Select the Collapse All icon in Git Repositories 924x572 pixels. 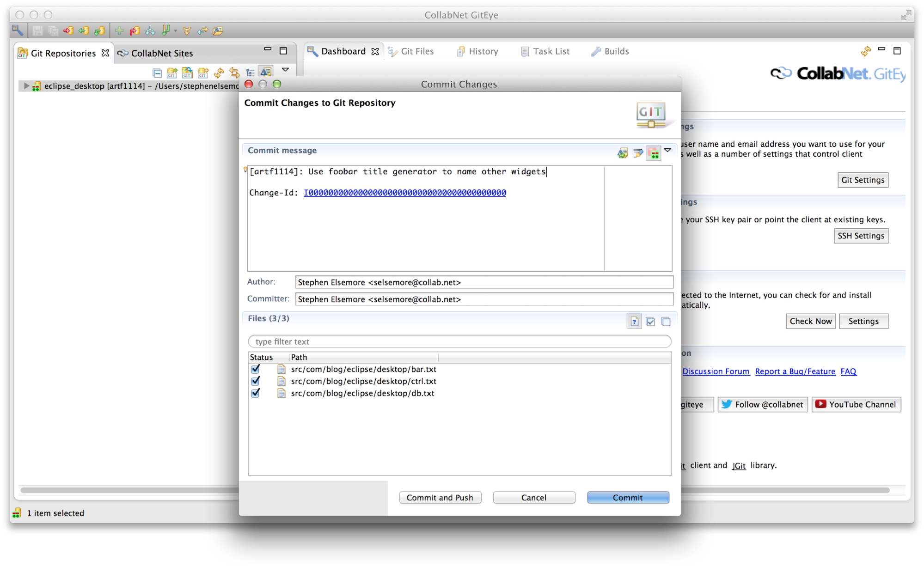(x=158, y=73)
